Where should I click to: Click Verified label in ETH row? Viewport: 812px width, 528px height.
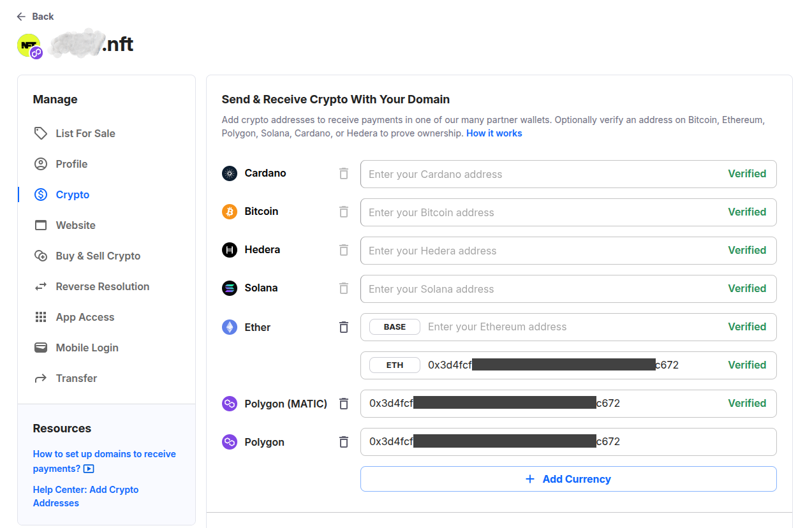point(747,365)
